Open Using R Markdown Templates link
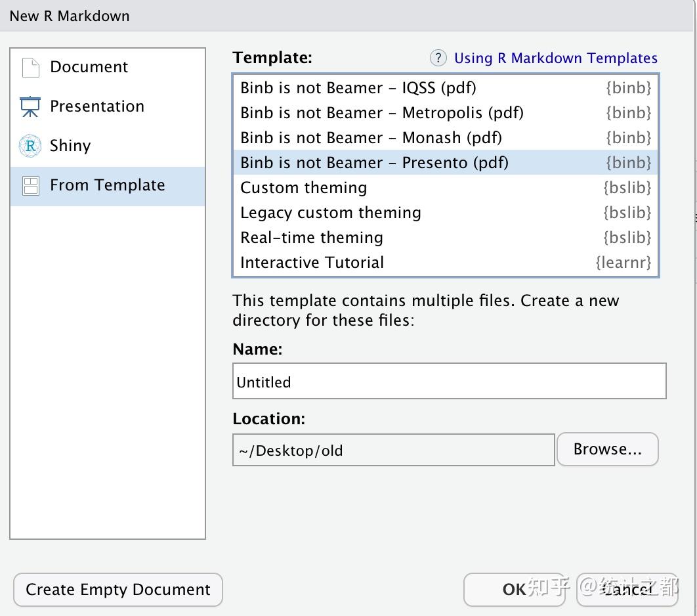The width and height of the screenshot is (697, 616). click(555, 58)
